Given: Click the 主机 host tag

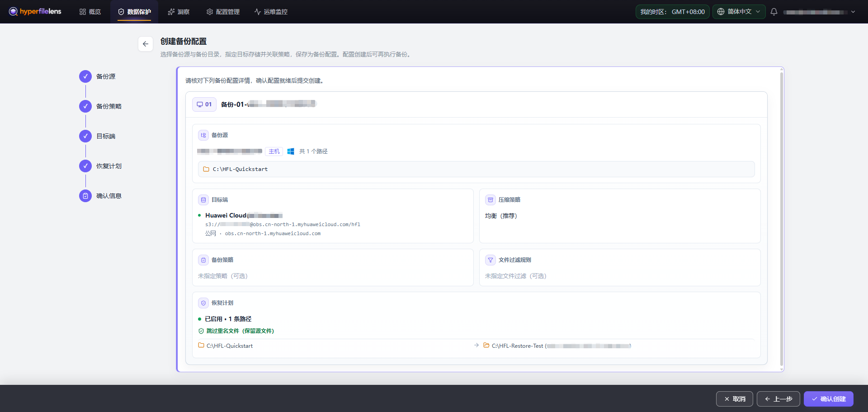Looking at the screenshot, I should [x=274, y=152].
